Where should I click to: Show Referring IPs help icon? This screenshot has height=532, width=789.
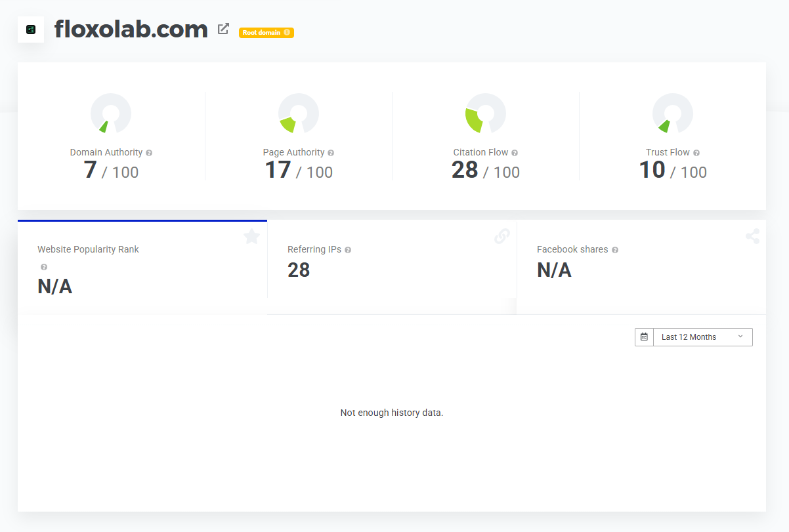(348, 250)
